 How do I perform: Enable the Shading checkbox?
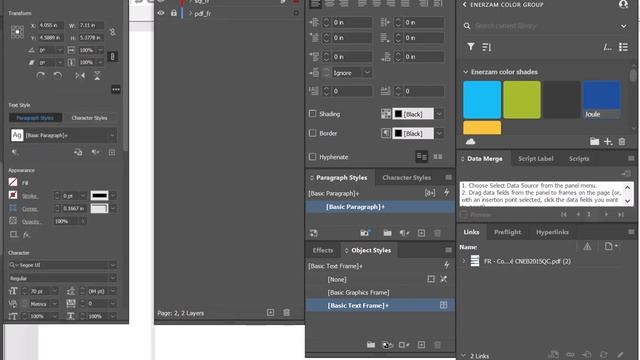pos(312,114)
